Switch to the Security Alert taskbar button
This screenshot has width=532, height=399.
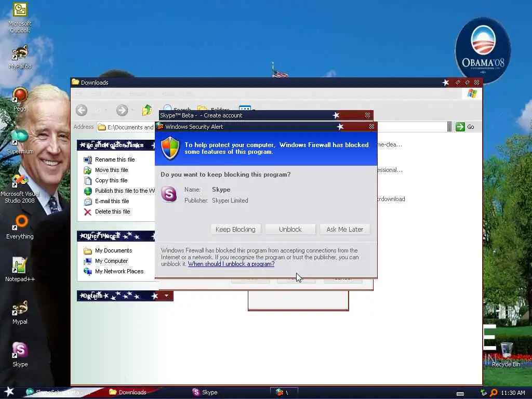(x=284, y=392)
